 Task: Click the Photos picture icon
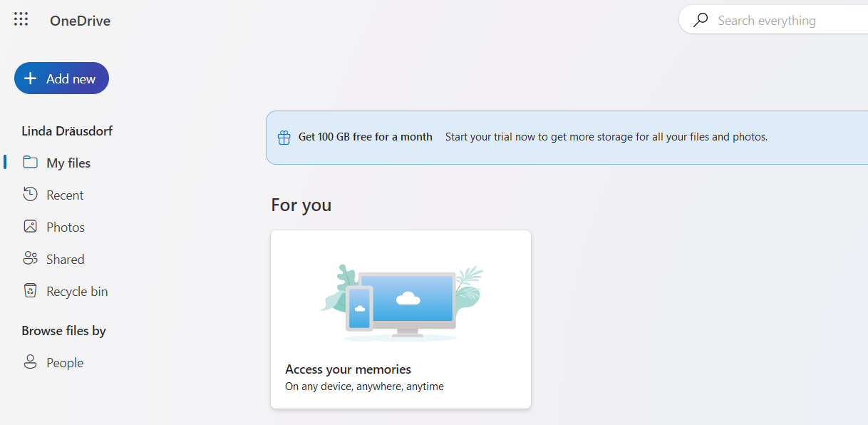30,226
